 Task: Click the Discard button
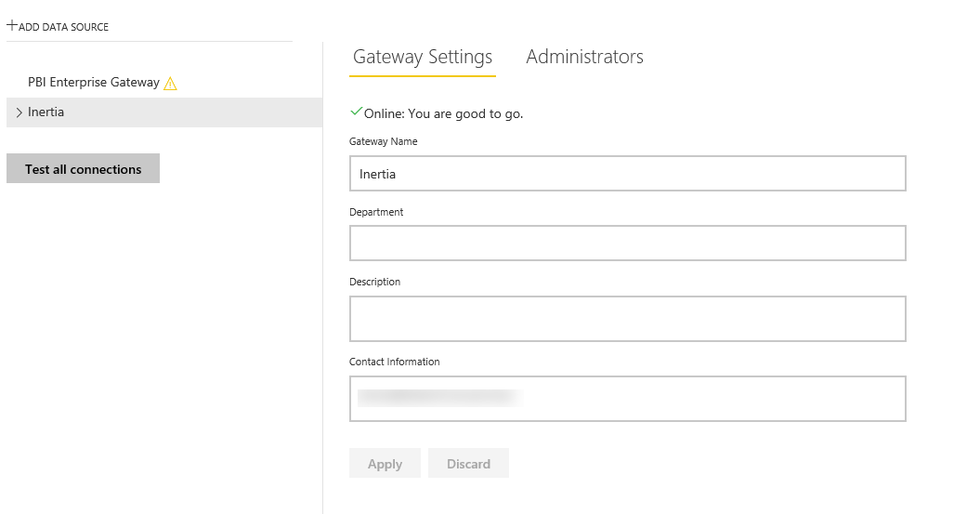469,464
